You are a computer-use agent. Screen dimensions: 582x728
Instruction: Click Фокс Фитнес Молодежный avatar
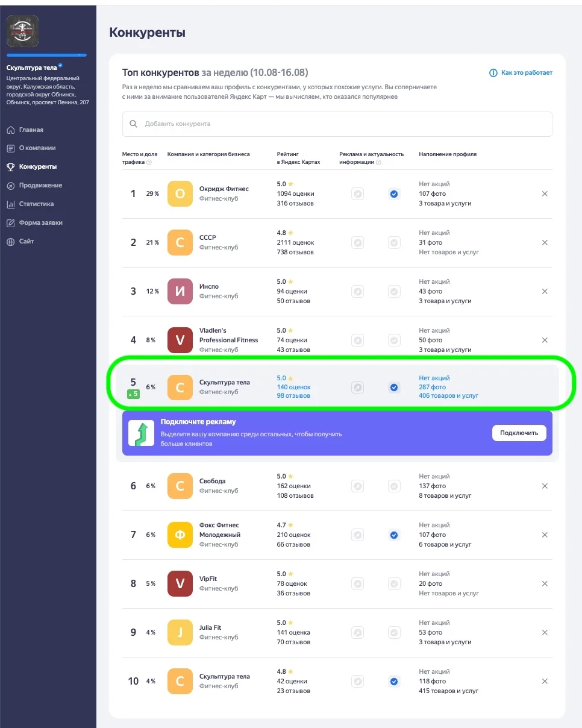click(x=180, y=535)
